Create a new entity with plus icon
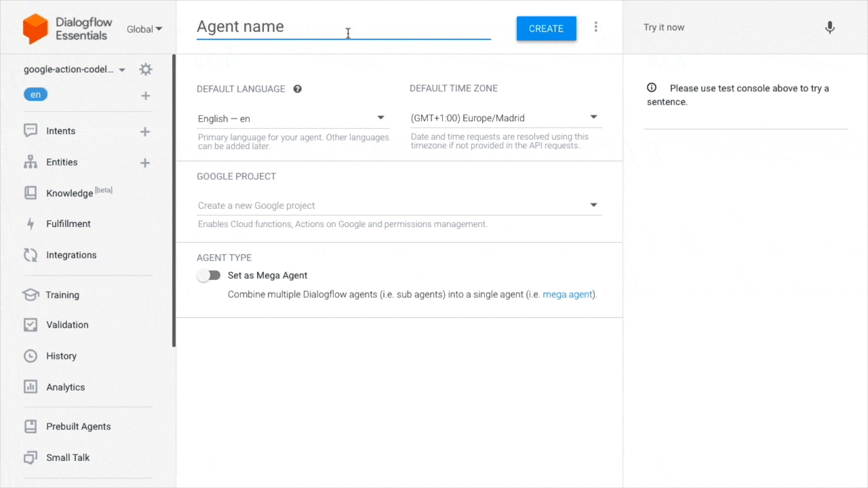The height and width of the screenshot is (488, 868). click(x=145, y=163)
